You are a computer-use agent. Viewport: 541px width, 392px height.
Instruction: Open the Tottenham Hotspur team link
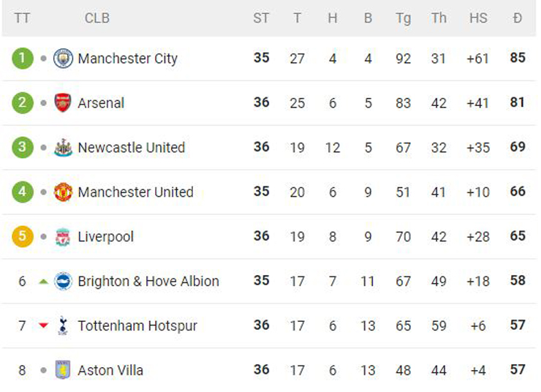click(x=137, y=325)
